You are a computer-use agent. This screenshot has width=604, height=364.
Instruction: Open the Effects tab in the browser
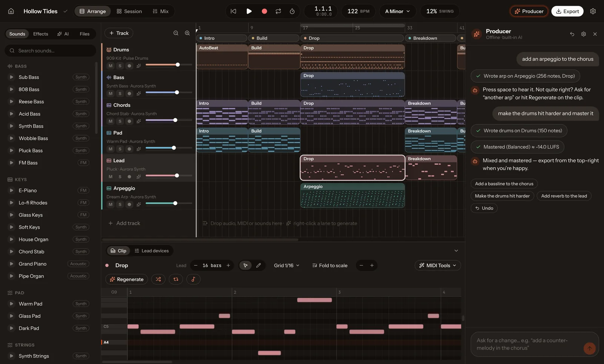(41, 34)
